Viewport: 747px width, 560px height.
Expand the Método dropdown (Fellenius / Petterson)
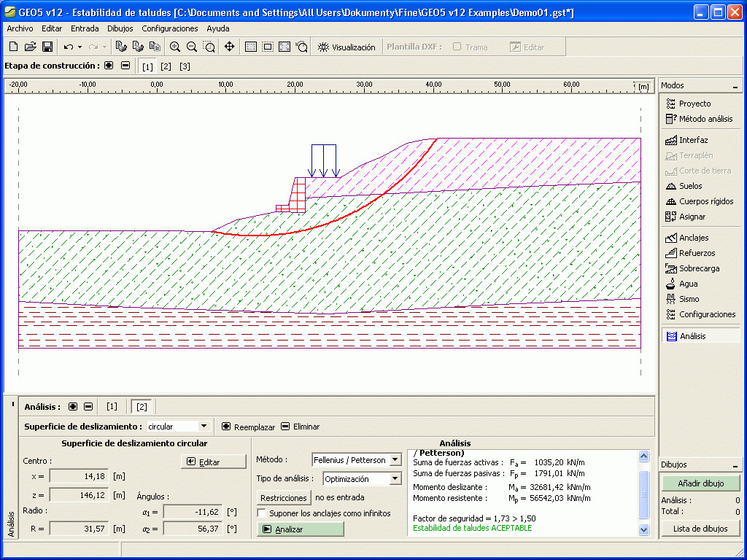395,460
